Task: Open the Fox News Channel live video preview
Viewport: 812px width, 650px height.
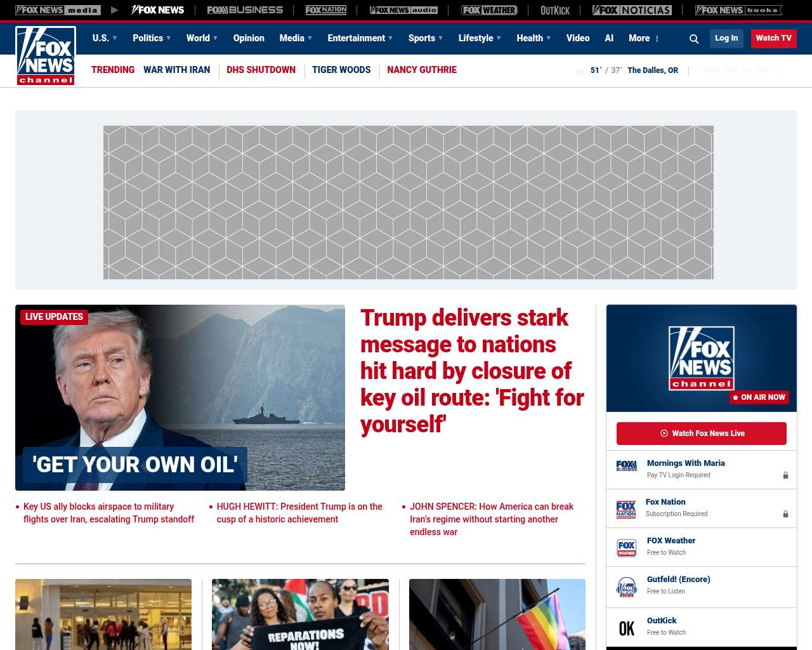Action: point(702,358)
